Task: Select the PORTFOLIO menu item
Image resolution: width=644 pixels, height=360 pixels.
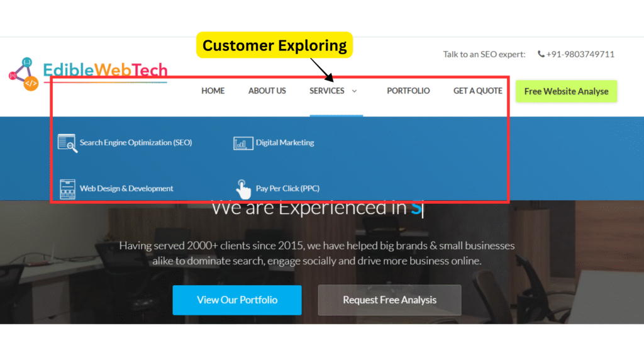Action: click(x=408, y=91)
